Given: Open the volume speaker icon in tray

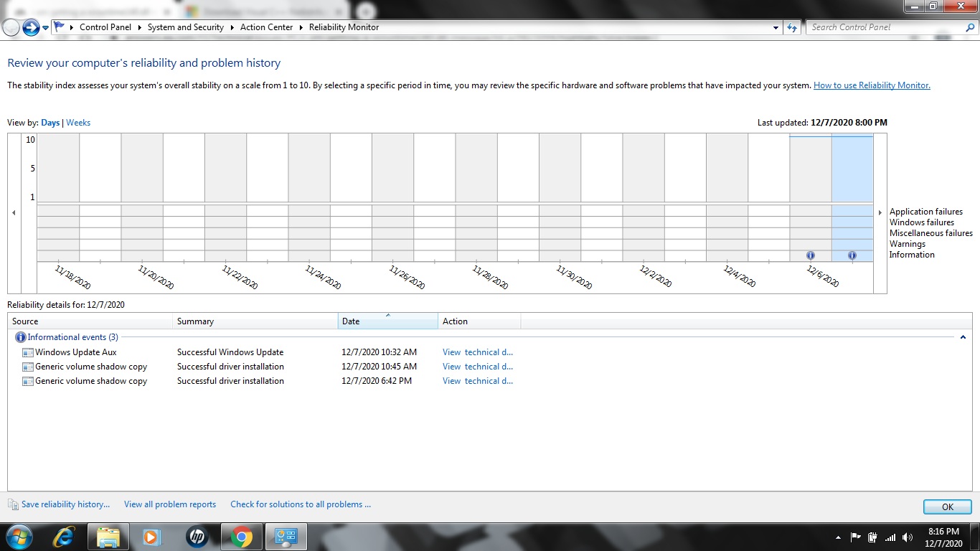Looking at the screenshot, I should [x=908, y=537].
